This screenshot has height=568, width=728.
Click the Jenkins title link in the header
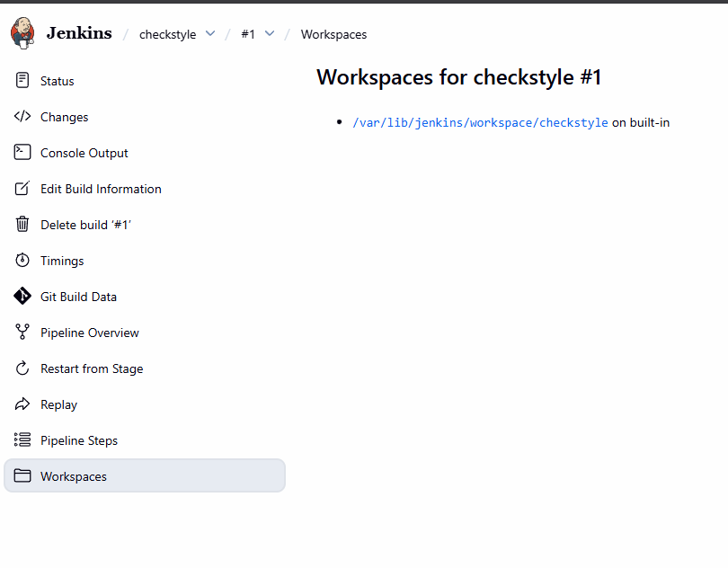pyautogui.click(x=79, y=33)
